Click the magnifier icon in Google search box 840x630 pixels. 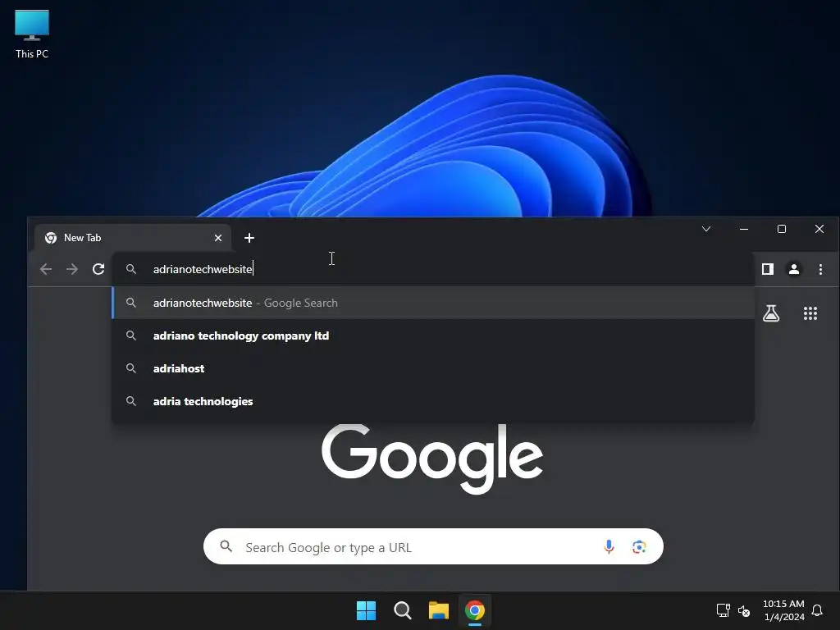(226, 546)
